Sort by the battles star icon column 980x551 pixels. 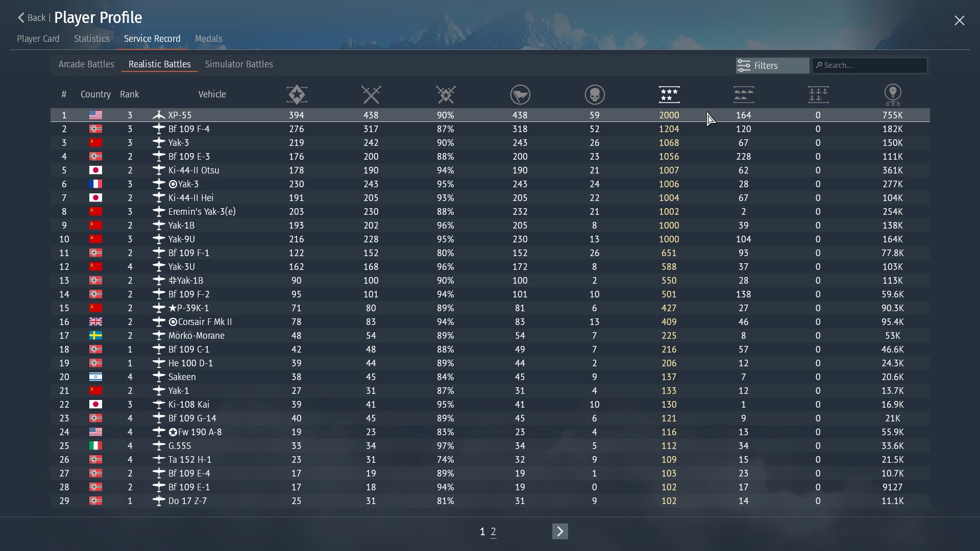tap(297, 94)
